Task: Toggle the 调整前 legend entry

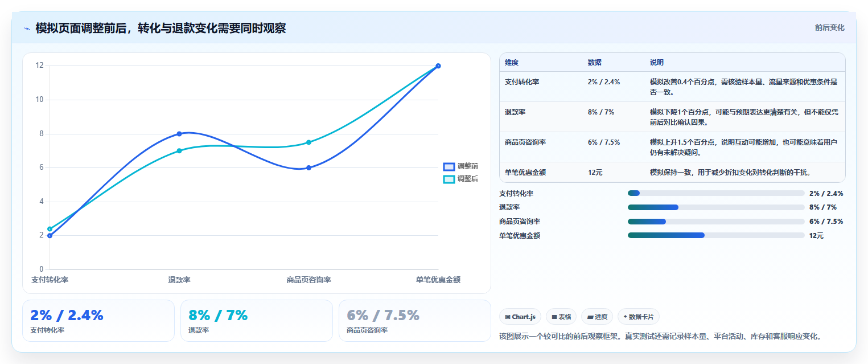Action: coord(461,166)
